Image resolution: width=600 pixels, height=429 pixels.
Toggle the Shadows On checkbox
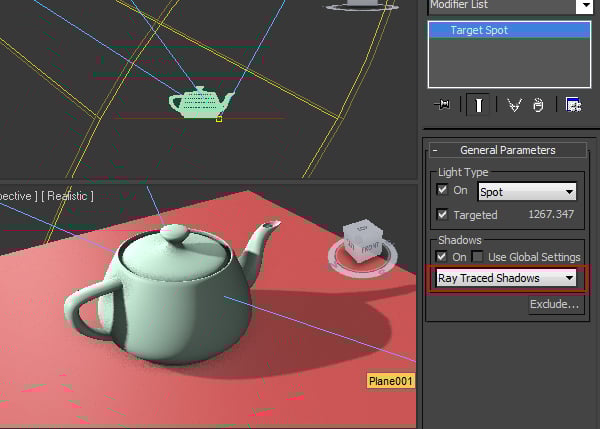442,256
